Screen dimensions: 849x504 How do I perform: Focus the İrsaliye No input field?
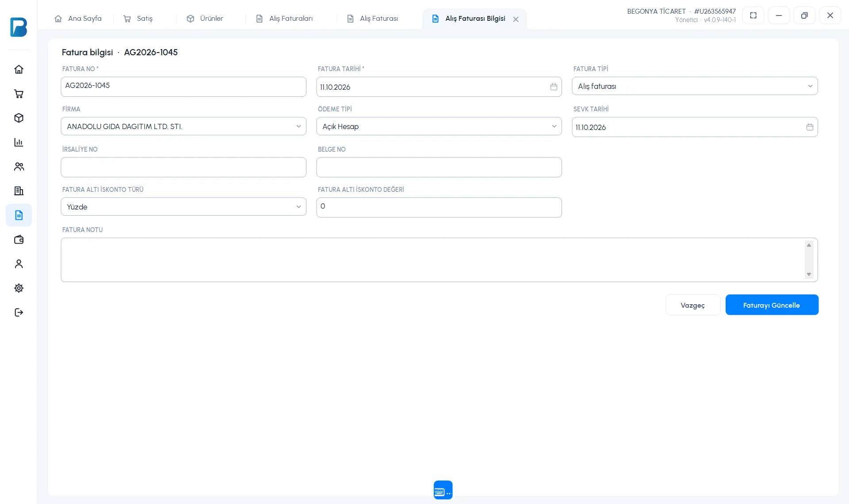coord(184,167)
